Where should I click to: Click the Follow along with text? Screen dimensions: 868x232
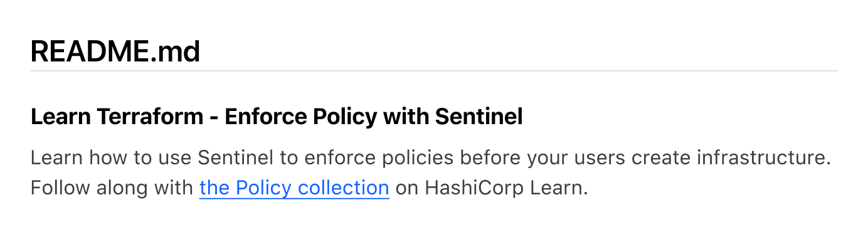pyautogui.click(x=112, y=188)
